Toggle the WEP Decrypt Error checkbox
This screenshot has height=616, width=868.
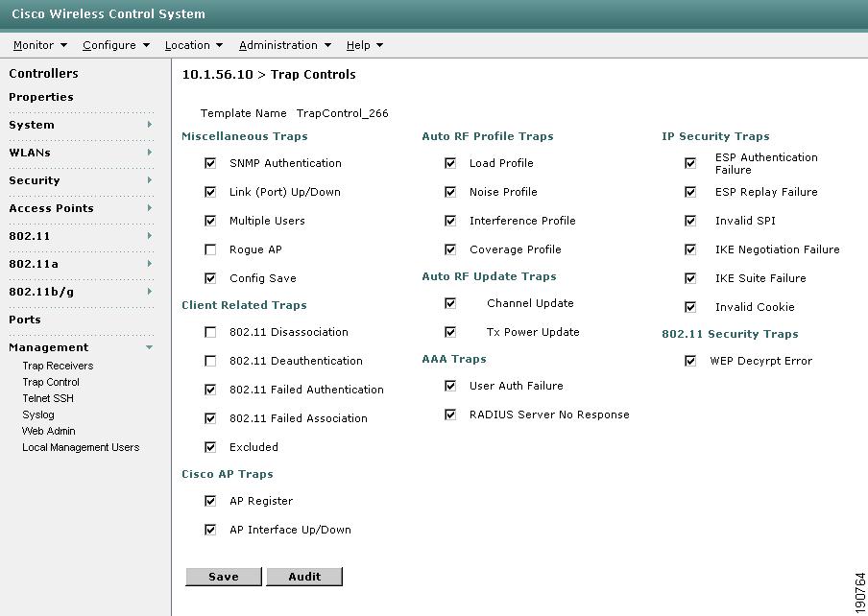coord(690,361)
